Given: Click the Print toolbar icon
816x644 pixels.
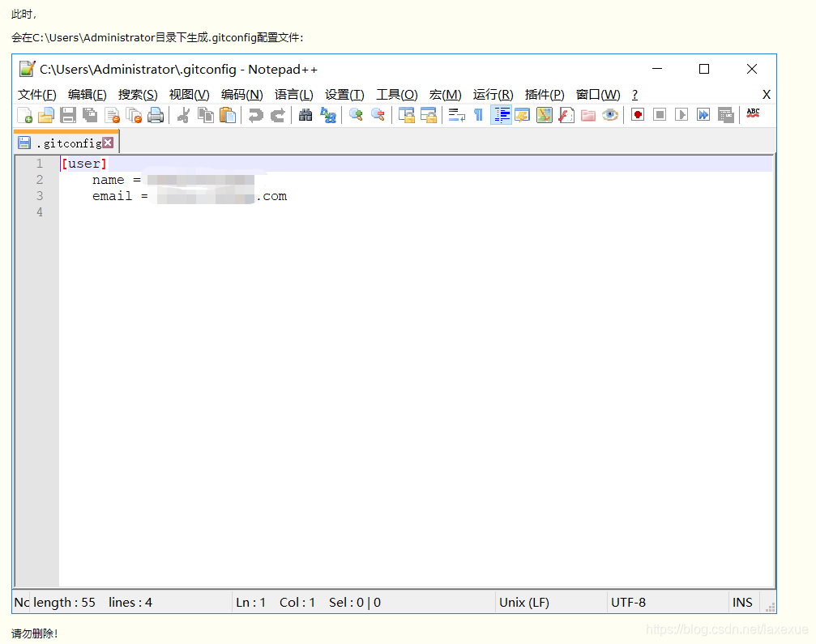Looking at the screenshot, I should click(x=156, y=115).
